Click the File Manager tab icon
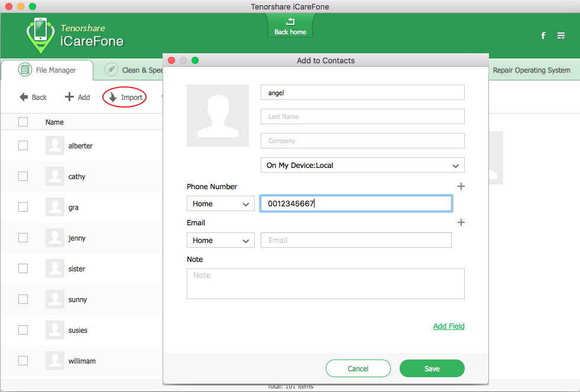The width and height of the screenshot is (580, 392). click(x=25, y=70)
